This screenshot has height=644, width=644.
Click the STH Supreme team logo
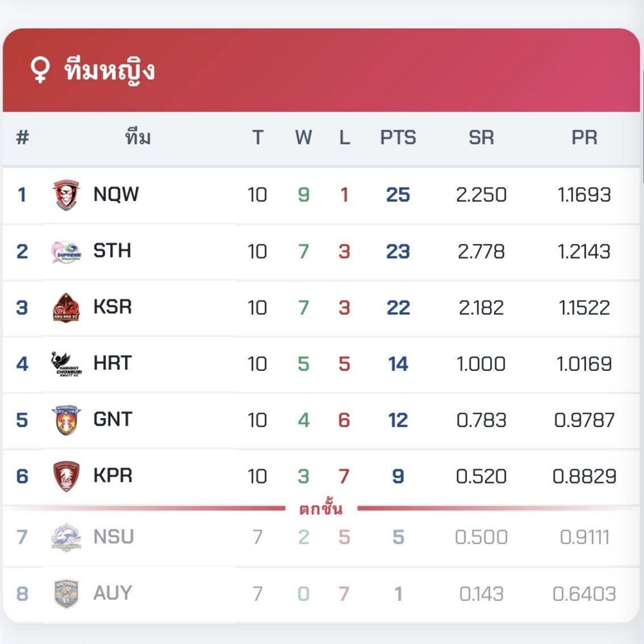point(66,251)
